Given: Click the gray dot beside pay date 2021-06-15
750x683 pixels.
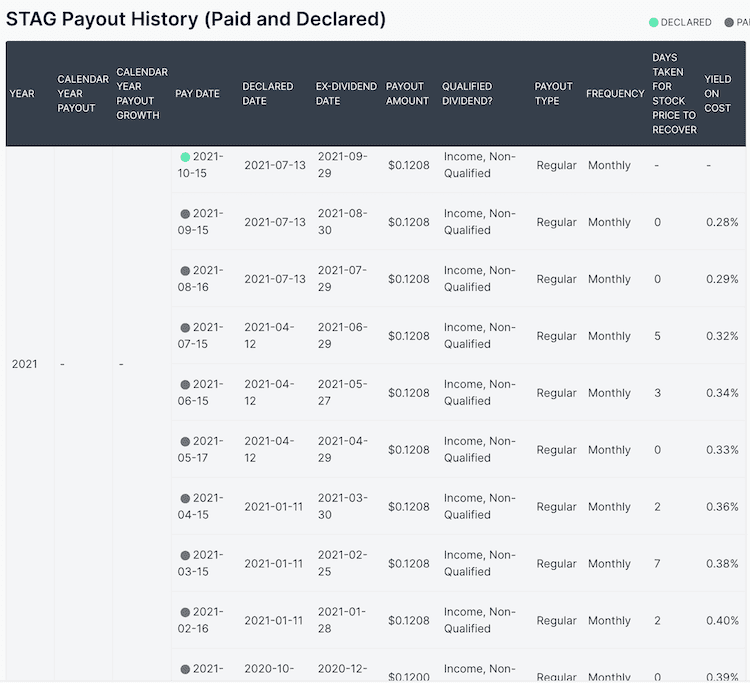Looking at the screenshot, I should tap(185, 385).
